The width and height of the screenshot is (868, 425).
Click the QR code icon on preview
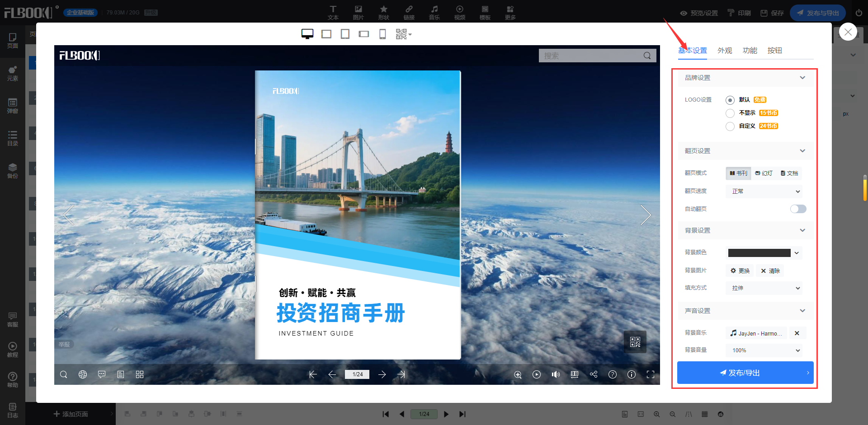(x=635, y=342)
